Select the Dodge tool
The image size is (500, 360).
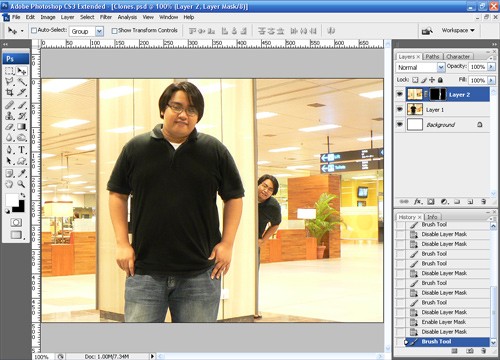tap(22, 137)
